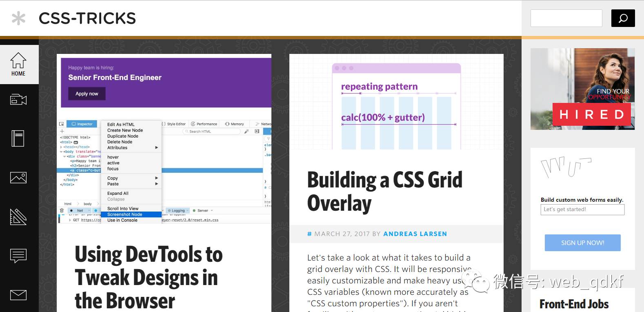Choose Edit As HTML in the context menu

pos(121,125)
